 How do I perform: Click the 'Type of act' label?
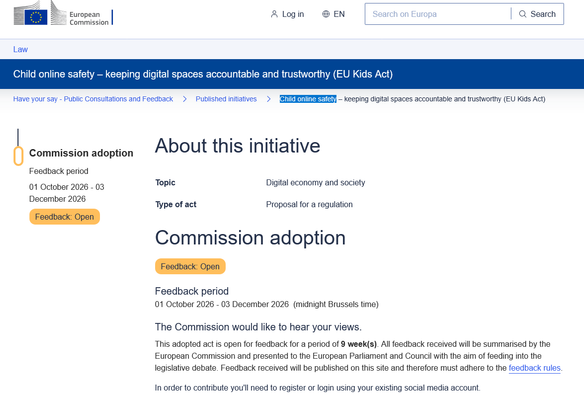click(x=176, y=204)
